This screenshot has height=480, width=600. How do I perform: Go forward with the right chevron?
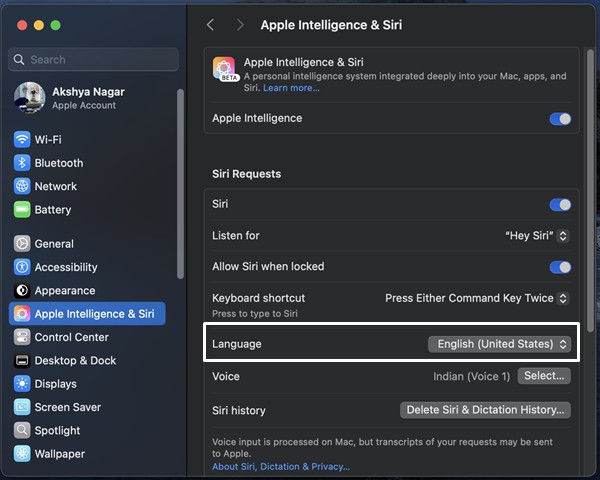(x=240, y=25)
